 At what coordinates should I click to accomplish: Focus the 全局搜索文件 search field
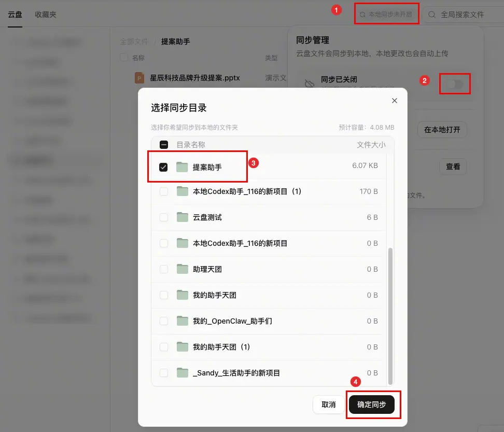pyautogui.click(x=463, y=15)
